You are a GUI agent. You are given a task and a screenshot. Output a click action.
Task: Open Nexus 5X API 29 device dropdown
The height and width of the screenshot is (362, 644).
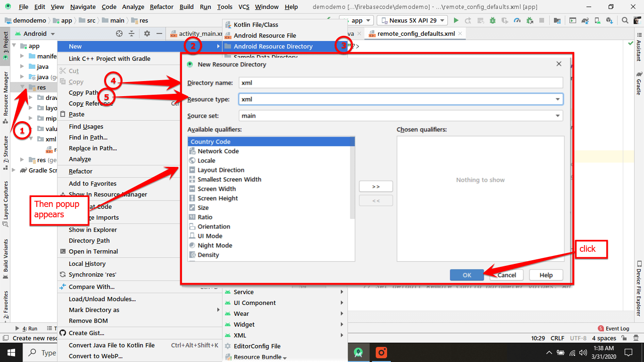pos(412,20)
